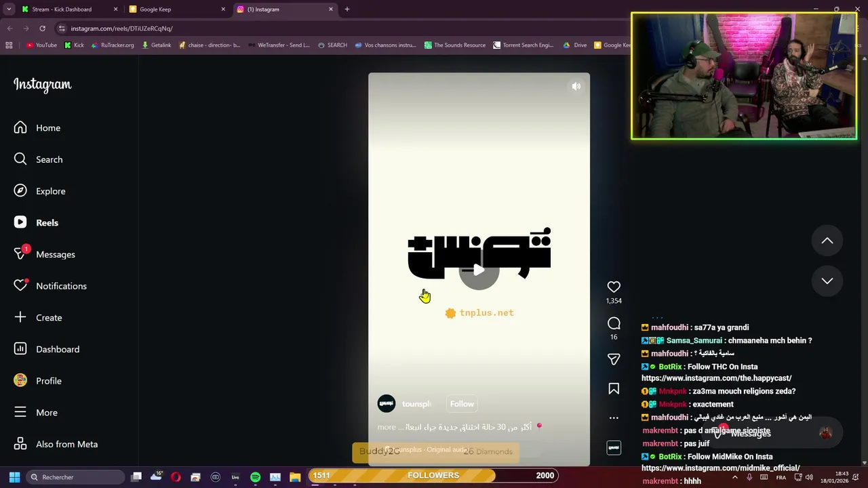Create a new post
Image resolution: width=868 pixels, height=488 pixels.
(38, 317)
